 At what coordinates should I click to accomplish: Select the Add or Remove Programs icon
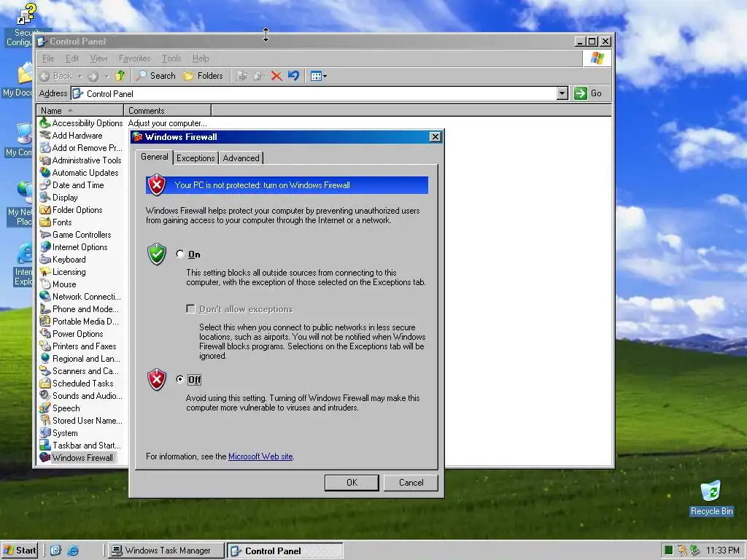point(44,147)
